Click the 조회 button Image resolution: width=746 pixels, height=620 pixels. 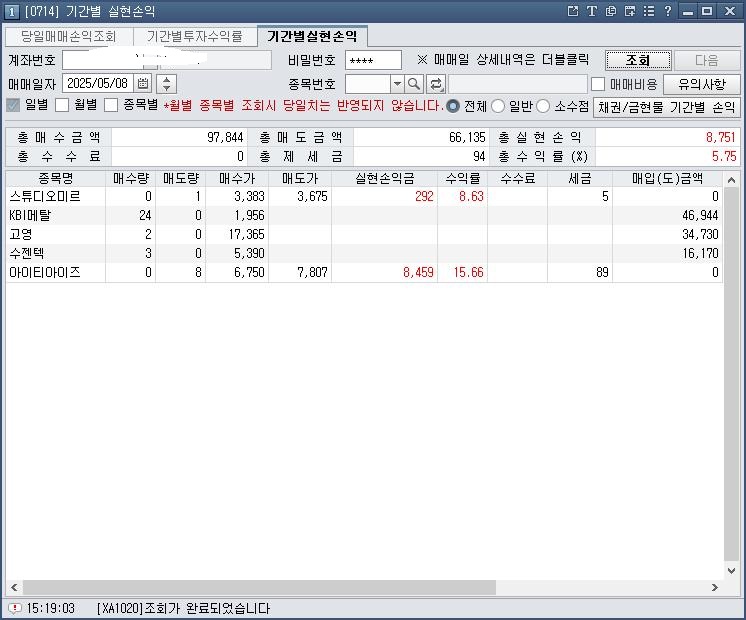coord(638,60)
